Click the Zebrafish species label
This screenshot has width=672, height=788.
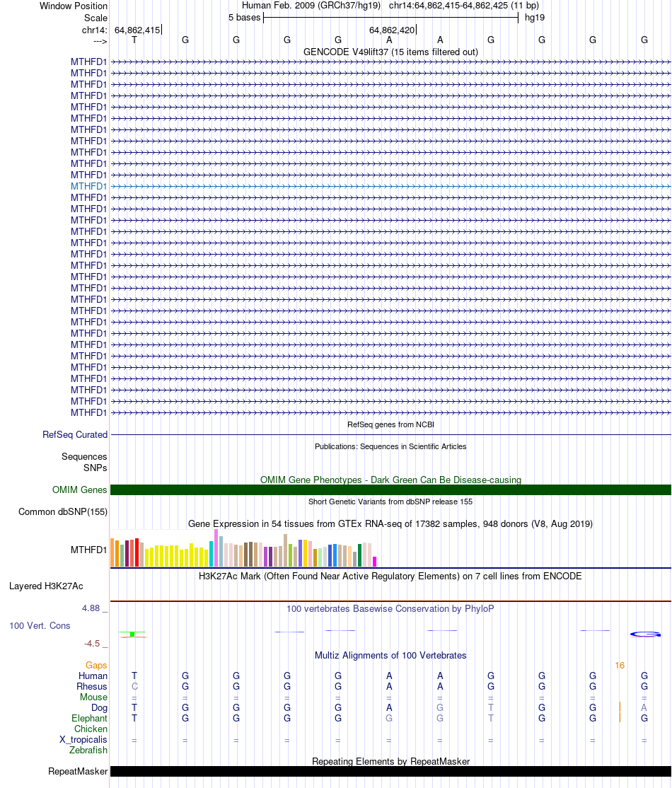tap(88, 750)
